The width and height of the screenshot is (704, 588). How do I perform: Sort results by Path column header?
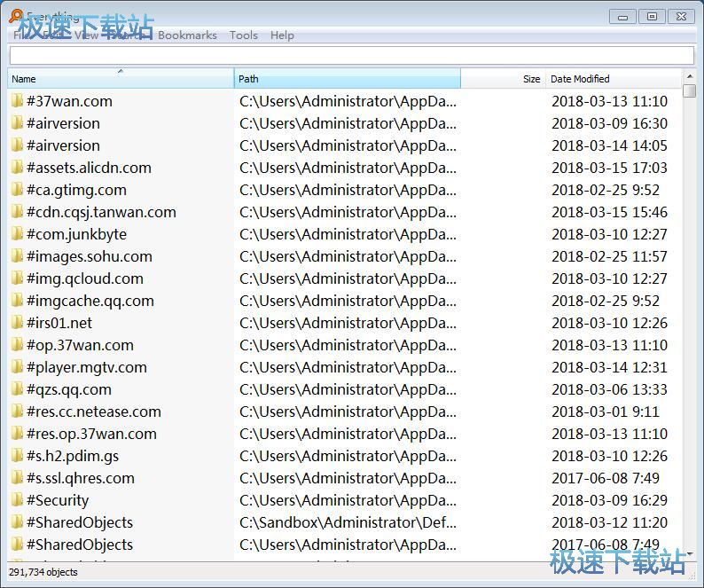347,79
